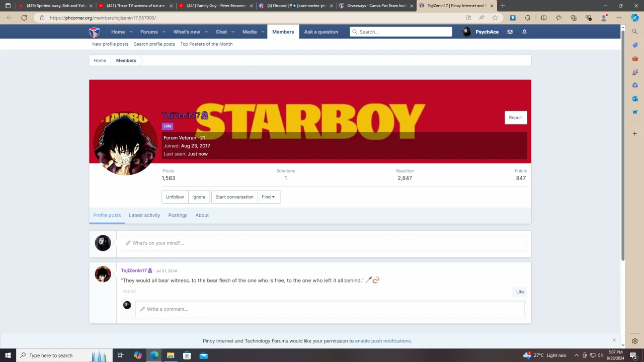Like the Jul 31 profile post
This screenshot has width=644, height=362.
520,292
